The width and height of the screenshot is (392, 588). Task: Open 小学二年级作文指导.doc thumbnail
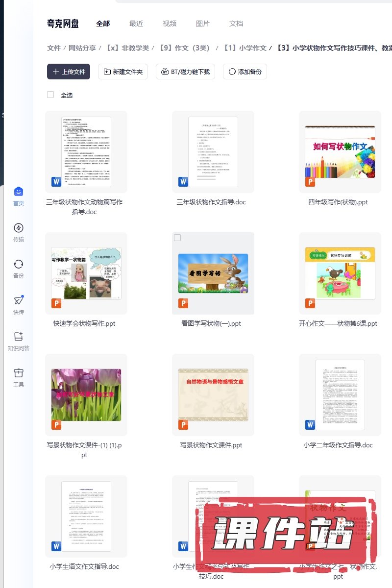pos(340,395)
